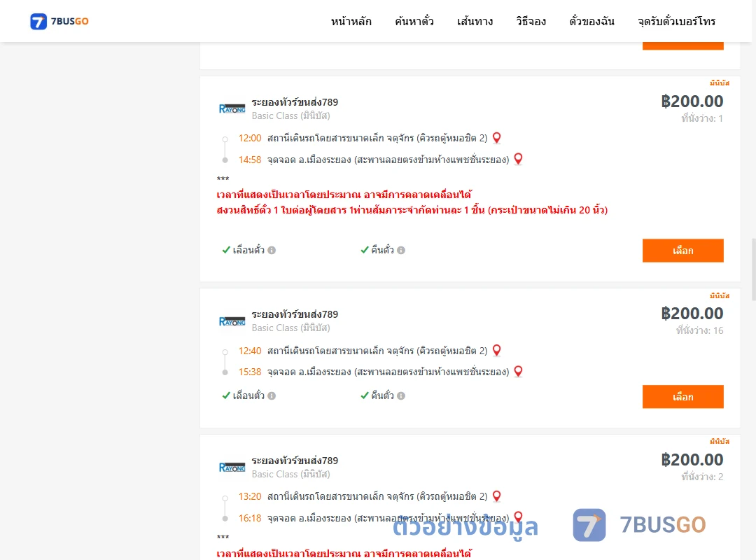This screenshot has height=560, width=756.
Task: Open refund info icon on 12:00 trip
Action: pos(401,251)
